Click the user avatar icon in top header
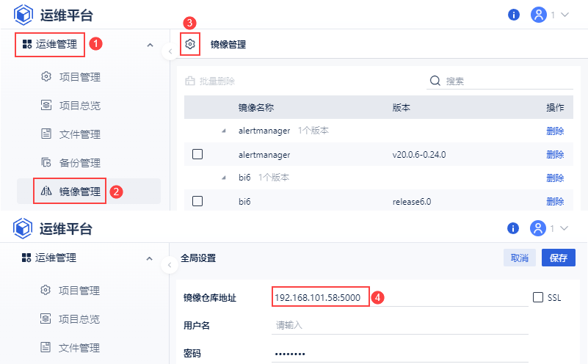The width and height of the screenshot is (588, 364). click(539, 15)
